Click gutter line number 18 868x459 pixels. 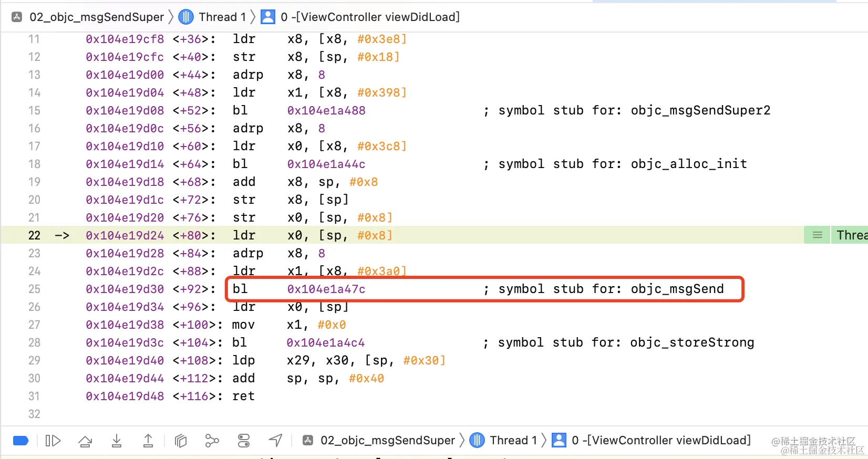(34, 164)
